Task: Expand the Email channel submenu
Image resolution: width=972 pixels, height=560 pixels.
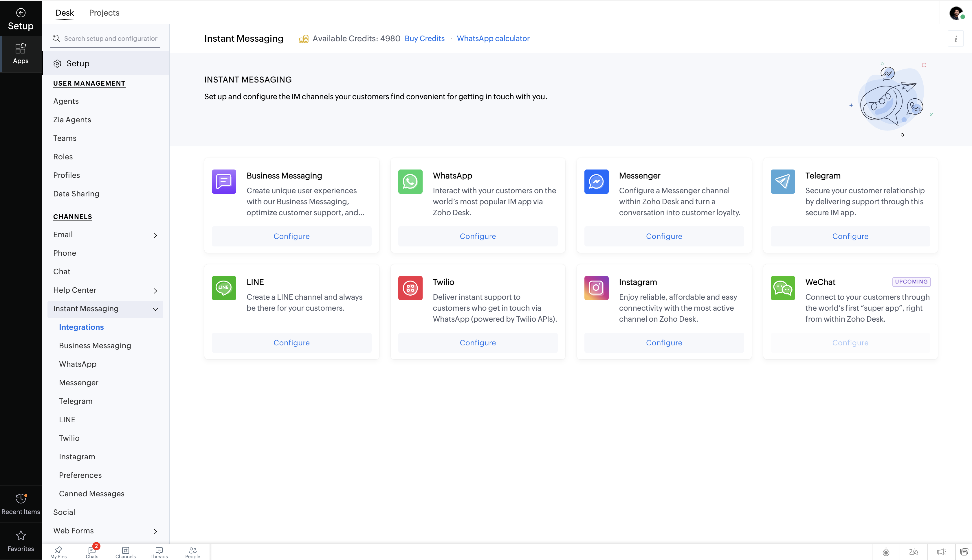Action: 155,235
